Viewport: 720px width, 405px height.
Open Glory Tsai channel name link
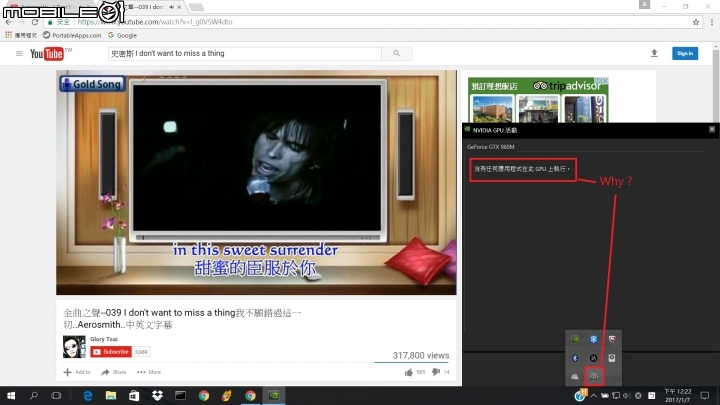104,339
